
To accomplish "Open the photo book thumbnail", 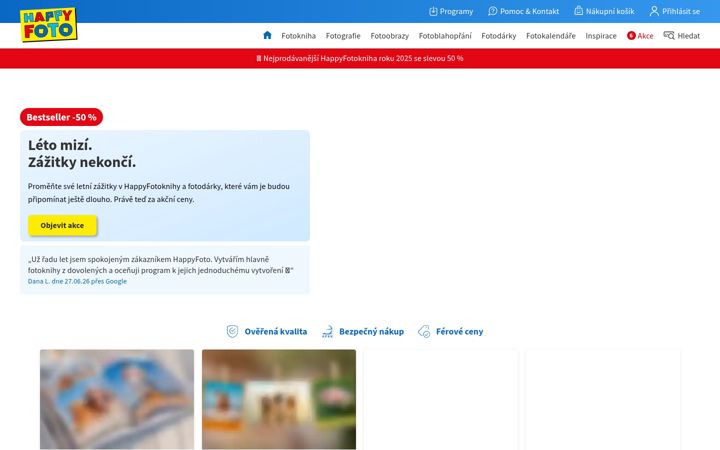I will click(117, 399).
